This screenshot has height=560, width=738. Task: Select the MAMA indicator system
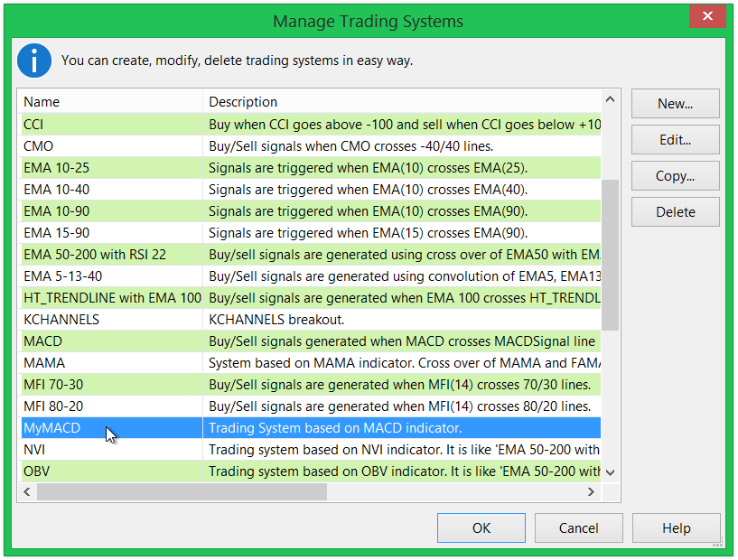[x=108, y=362]
